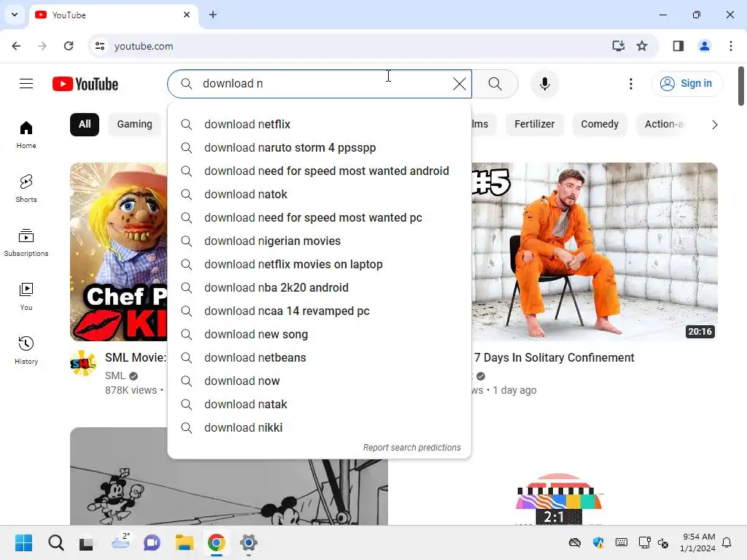
Task: Choose suggestion 'download nigerian movies'
Action: click(320, 241)
